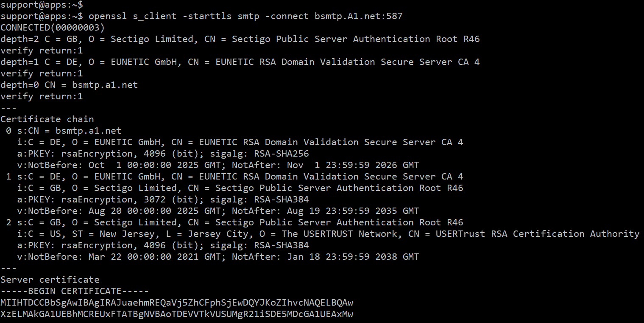Screen dimensions: 644x323
Task: Click the 3072 bit PKEY line
Action: pyautogui.click(x=163, y=199)
